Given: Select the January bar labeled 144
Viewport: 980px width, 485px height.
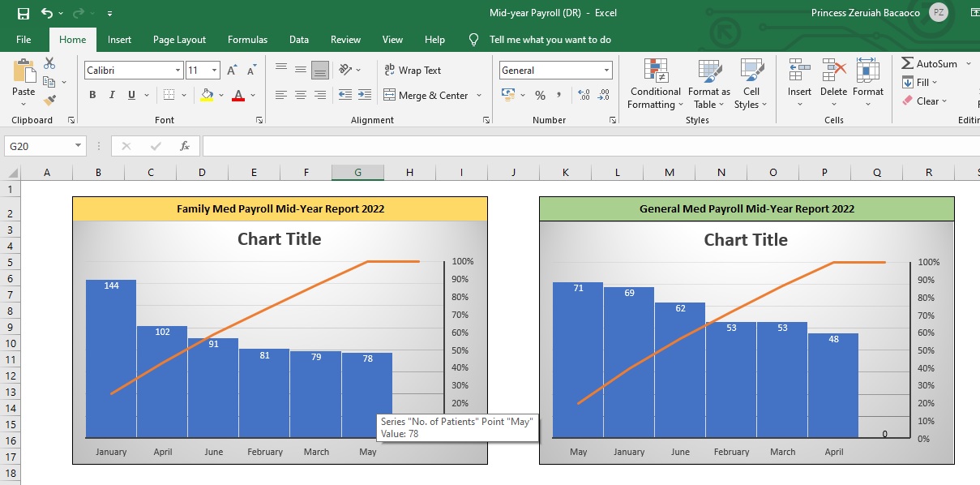Looking at the screenshot, I should click(111, 358).
